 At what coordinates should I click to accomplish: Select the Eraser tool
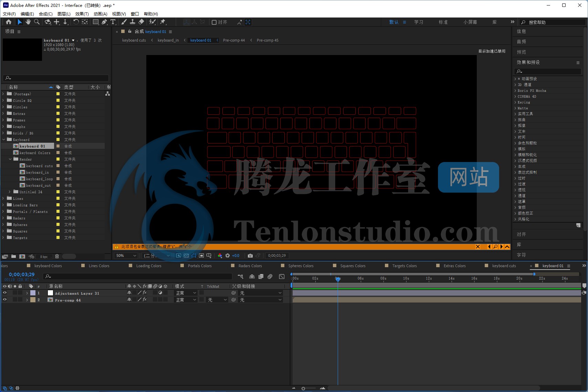141,22
